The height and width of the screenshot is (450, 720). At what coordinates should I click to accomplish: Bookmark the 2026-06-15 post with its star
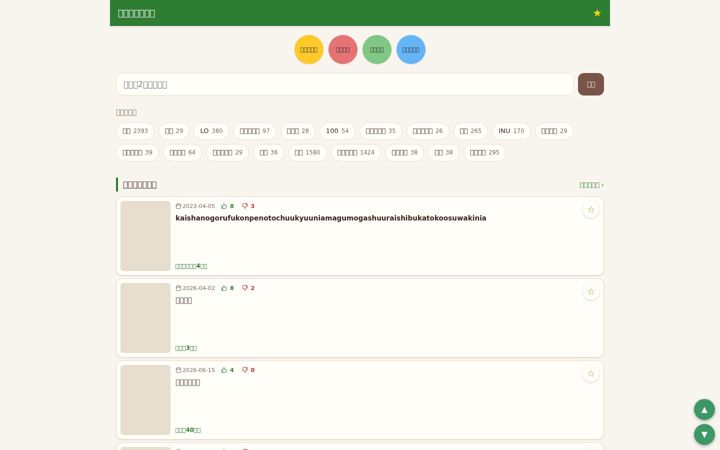[591, 374]
